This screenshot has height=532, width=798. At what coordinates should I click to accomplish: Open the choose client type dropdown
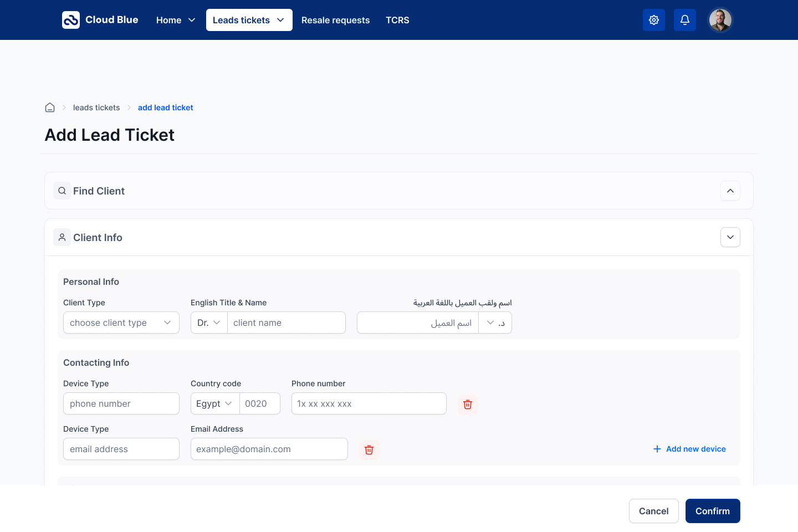pos(121,323)
